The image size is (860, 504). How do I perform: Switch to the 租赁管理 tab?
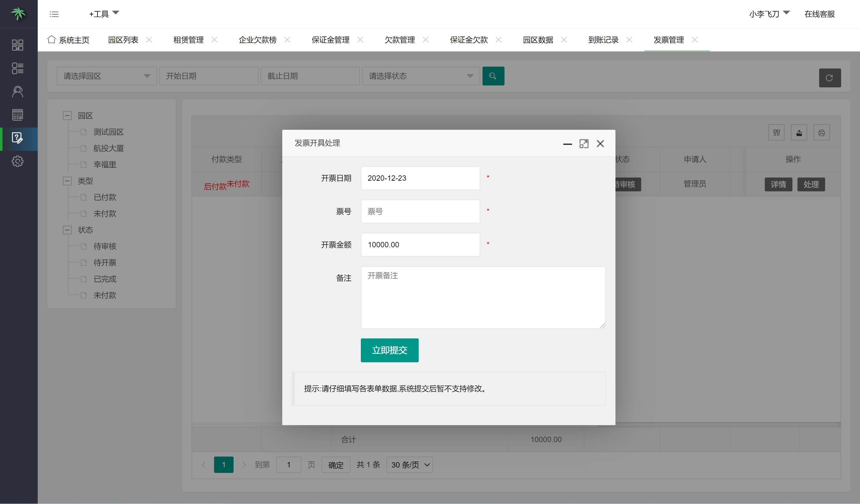tap(188, 40)
